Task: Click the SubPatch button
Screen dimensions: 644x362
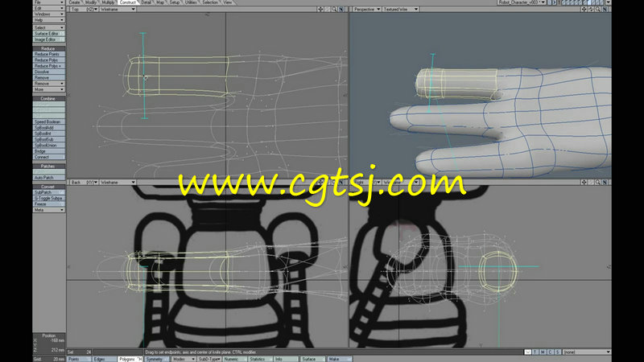Action: pyautogui.click(x=49, y=192)
